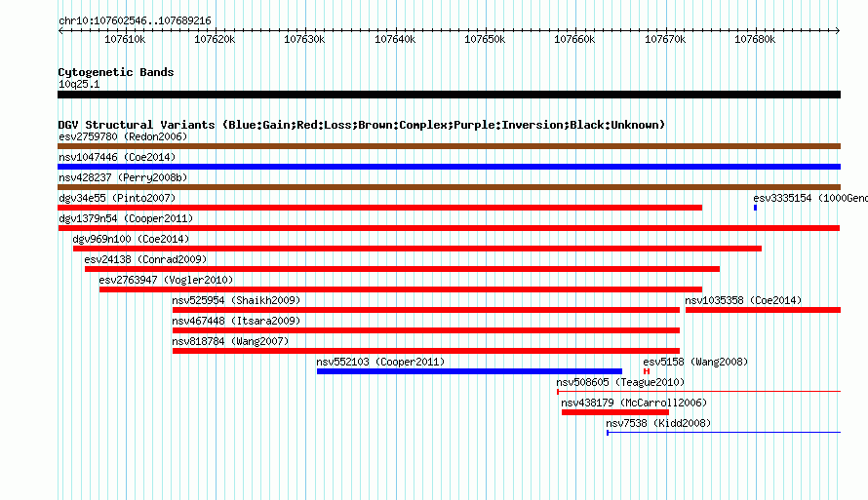Select the brown nsv428237 variant bar
Viewport: 868px width, 500px height.
tap(449, 187)
